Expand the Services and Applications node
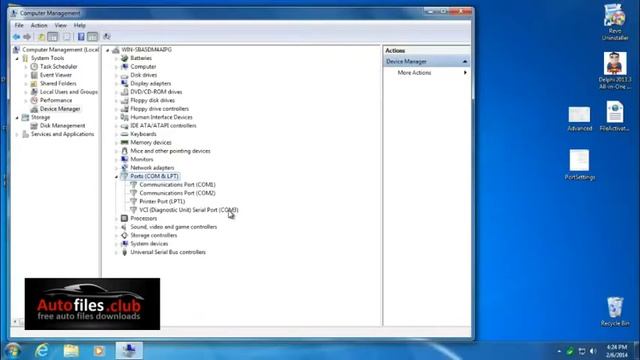The height and width of the screenshot is (360, 640). (18, 134)
